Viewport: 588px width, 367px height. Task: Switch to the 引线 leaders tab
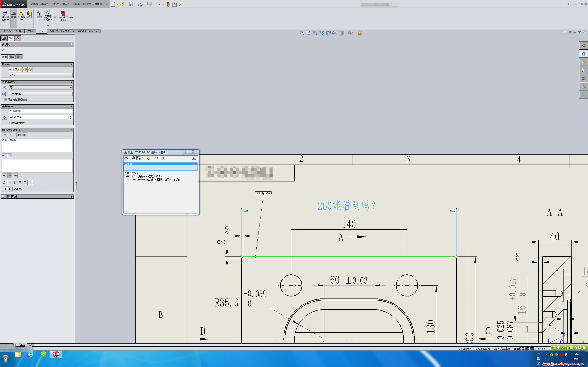pyautogui.click(x=12, y=57)
